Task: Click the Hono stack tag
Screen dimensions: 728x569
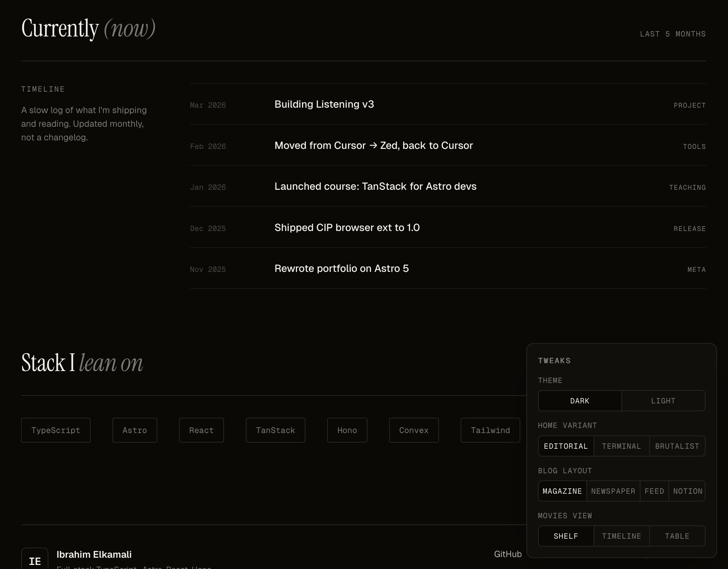Action: pos(347,430)
